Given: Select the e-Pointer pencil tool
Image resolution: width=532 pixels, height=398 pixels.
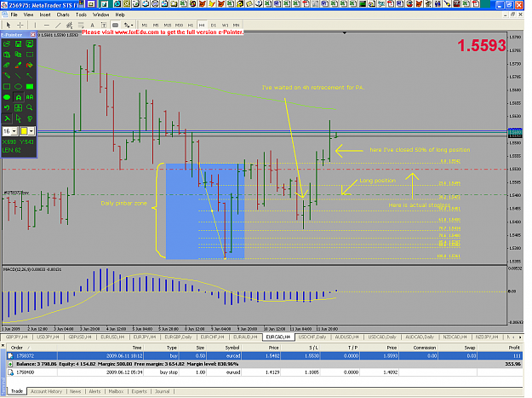Looking at the screenshot, I should pyautogui.click(x=7, y=76).
